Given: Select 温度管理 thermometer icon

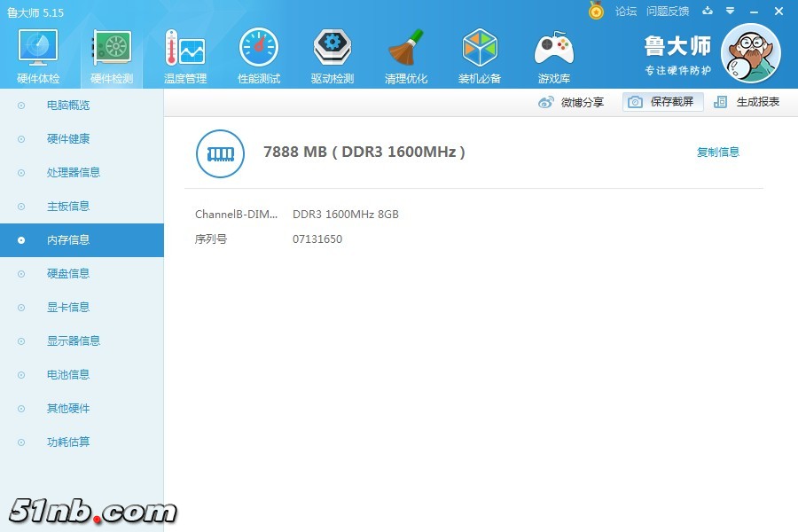Looking at the screenshot, I should point(184,50).
